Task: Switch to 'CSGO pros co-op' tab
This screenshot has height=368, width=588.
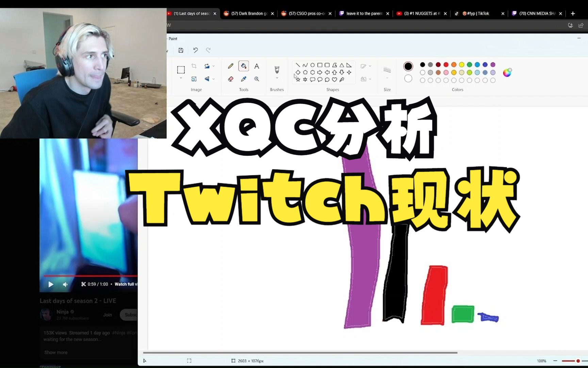Action: pos(307,14)
